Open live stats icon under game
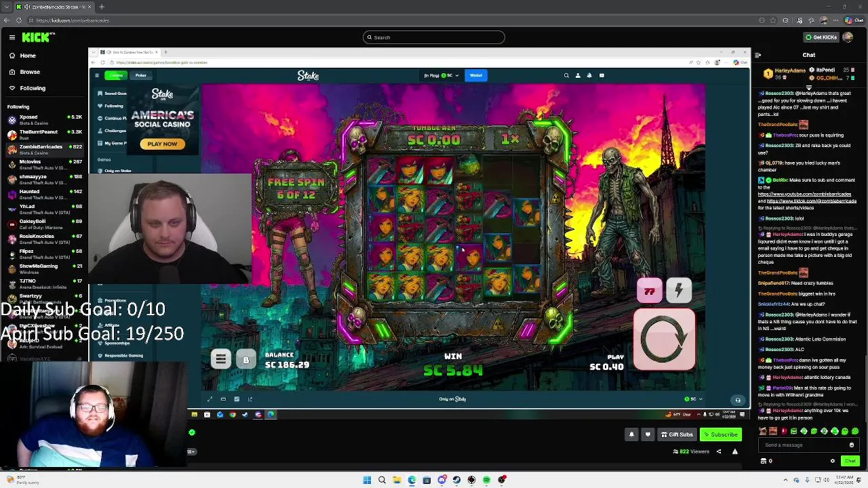 pyautogui.click(x=236, y=399)
